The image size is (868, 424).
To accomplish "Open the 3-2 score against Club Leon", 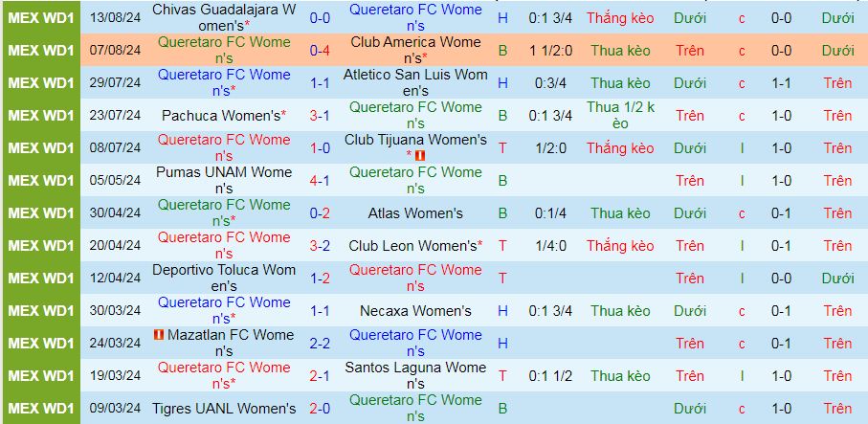I will coord(320,246).
